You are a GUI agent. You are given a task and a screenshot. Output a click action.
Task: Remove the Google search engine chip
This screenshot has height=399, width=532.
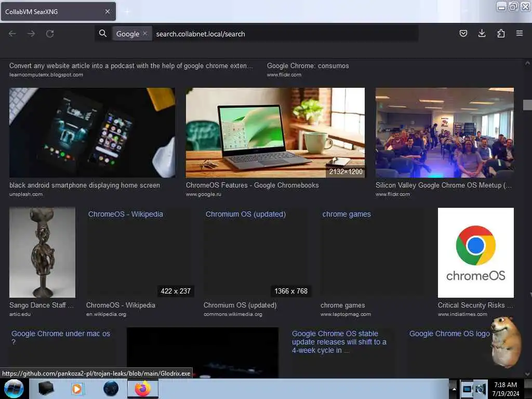145,33
